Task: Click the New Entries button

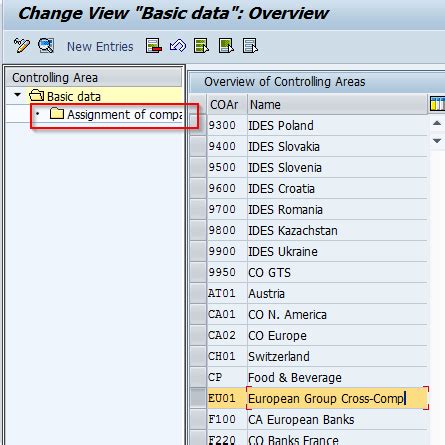Action: (100, 46)
